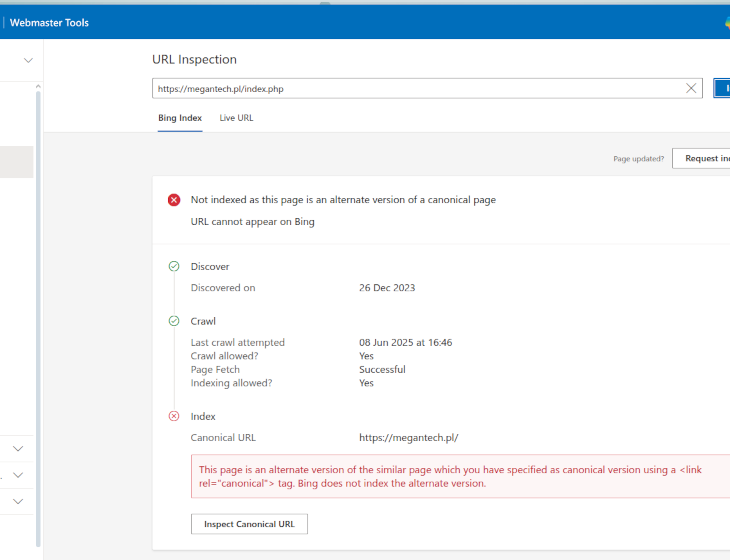Click the 'Page updated?' label
Viewport: 730px width, 560px height.
639,159
